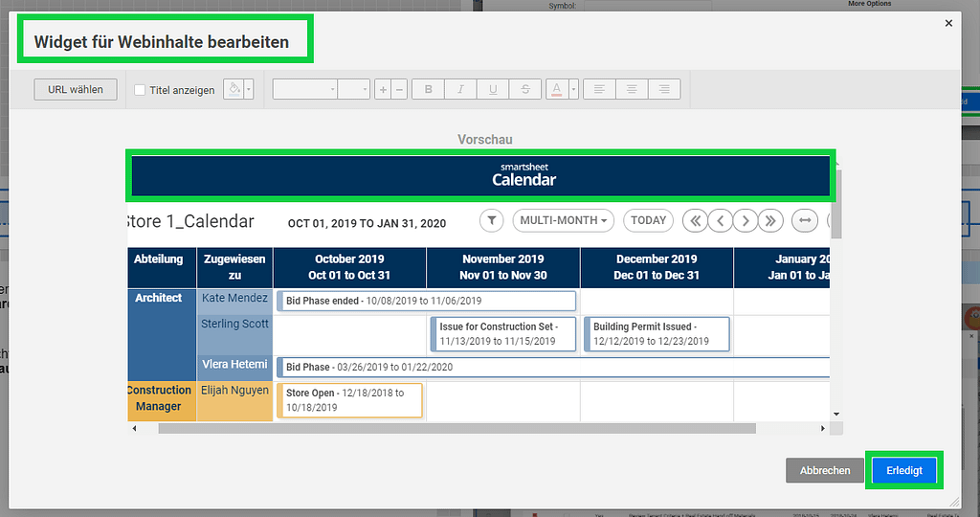Click the fit-width horizontal arrows icon

pyautogui.click(x=805, y=220)
